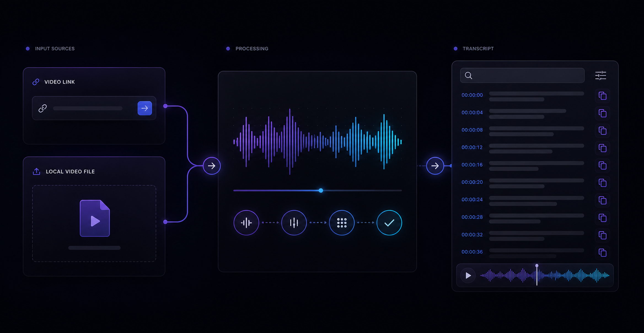This screenshot has width=644, height=333.
Task: Copy the transcript line at 00:00:16
Action: click(x=602, y=165)
